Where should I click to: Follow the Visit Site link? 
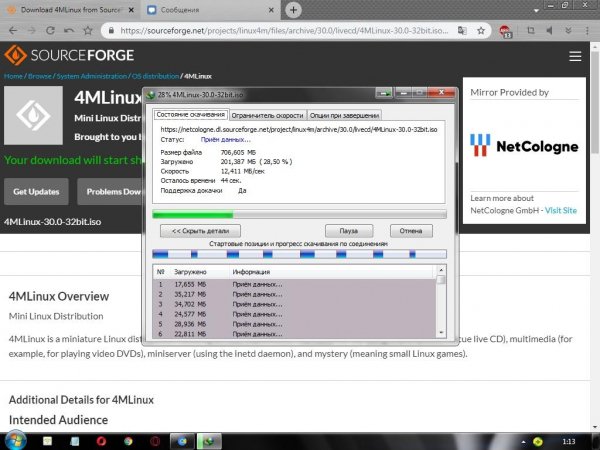(x=561, y=210)
